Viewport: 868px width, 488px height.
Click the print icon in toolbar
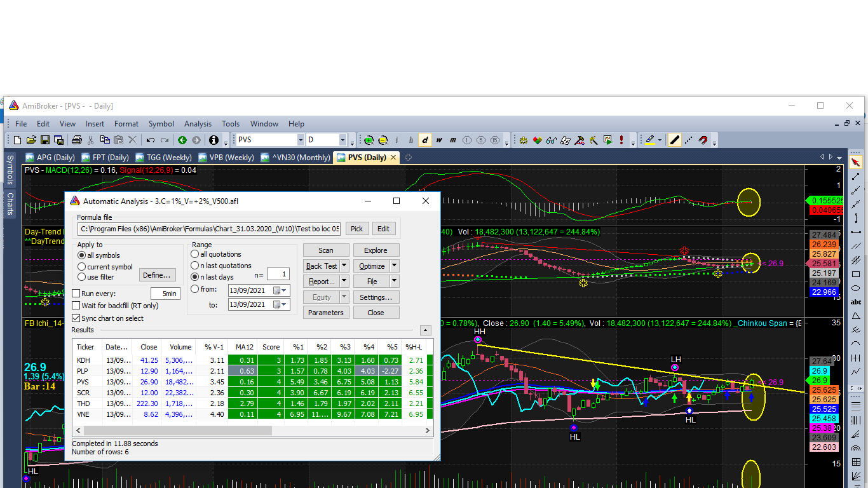[x=77, y=140]
